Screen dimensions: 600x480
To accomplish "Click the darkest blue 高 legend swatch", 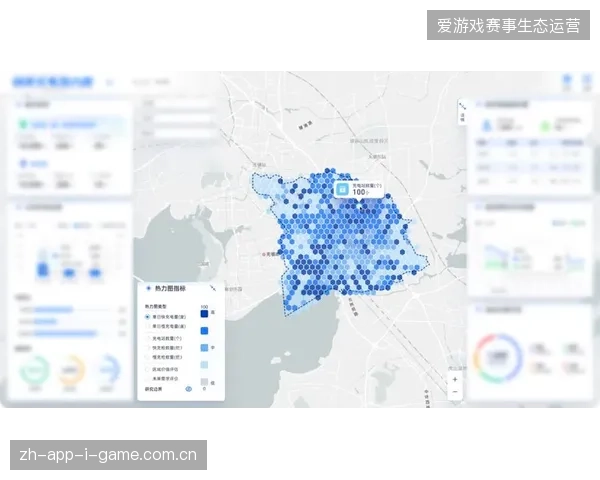I will (x=204, y=313).
